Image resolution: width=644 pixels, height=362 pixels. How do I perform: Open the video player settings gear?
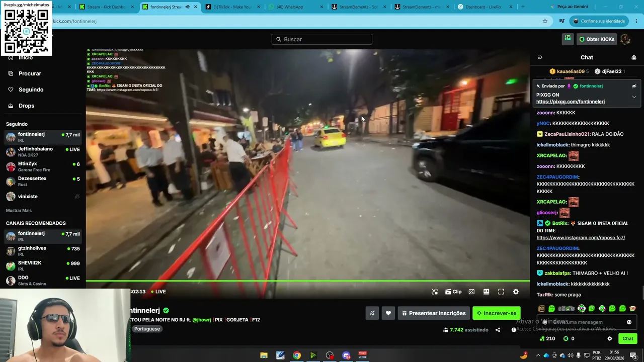(x=516, y=292)
